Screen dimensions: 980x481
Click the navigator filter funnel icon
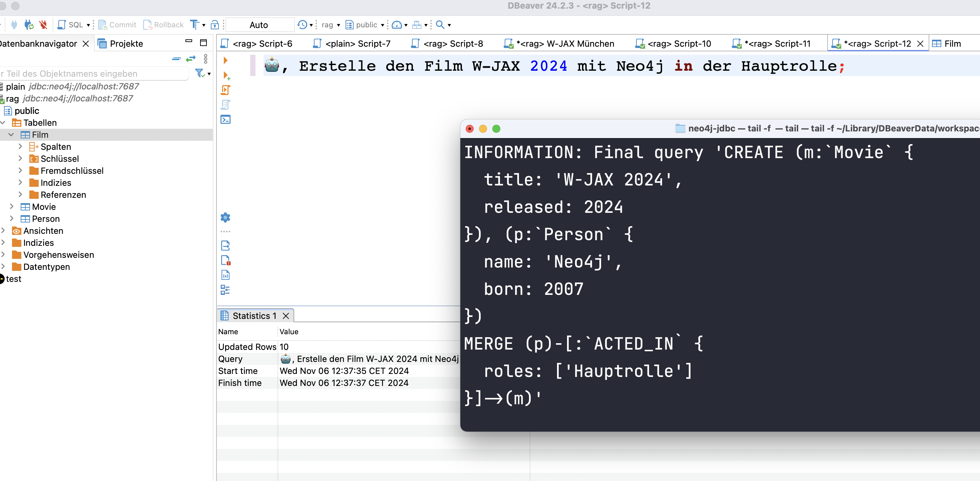point(200,73)
